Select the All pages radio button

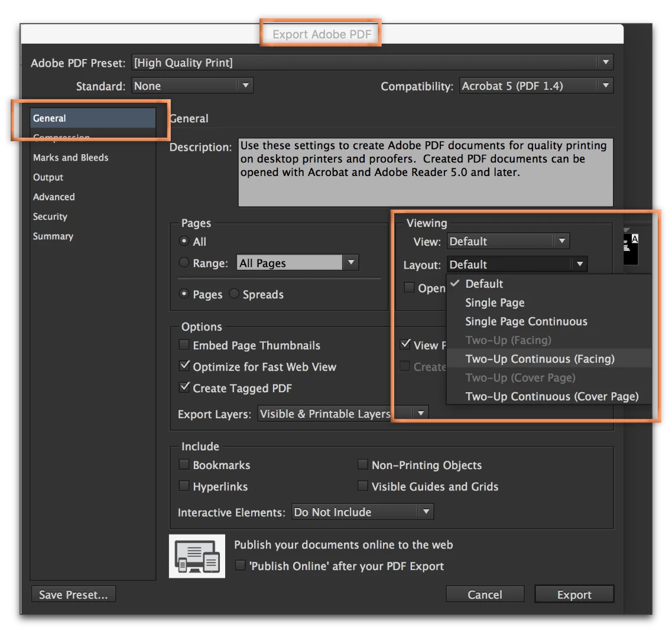[184, 241]
